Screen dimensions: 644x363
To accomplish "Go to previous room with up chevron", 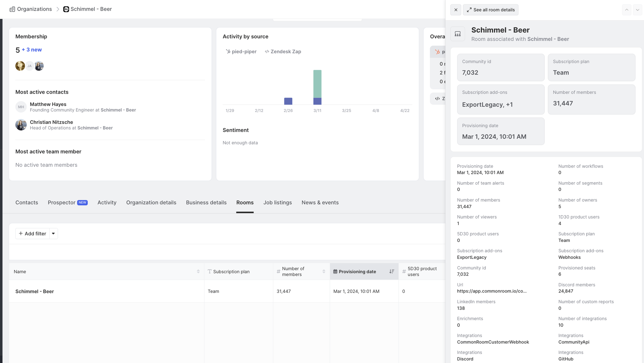I will tap(627, 10).
